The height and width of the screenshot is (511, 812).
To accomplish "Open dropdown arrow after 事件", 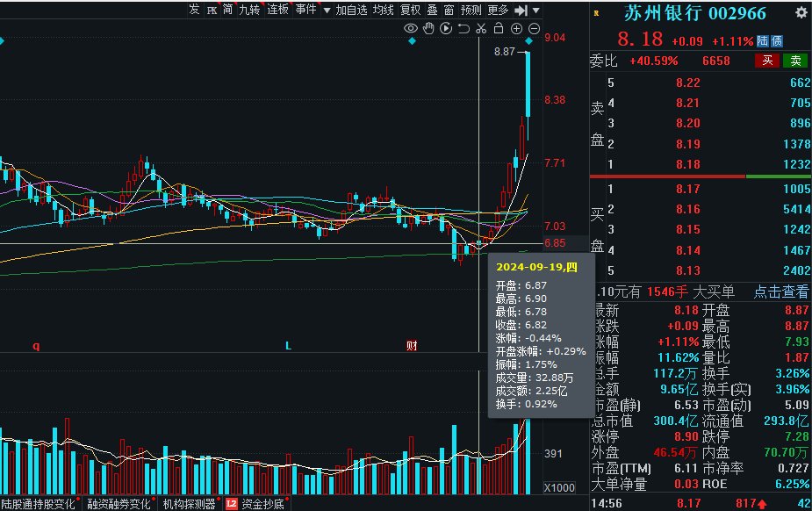I will tap(327, 11).
